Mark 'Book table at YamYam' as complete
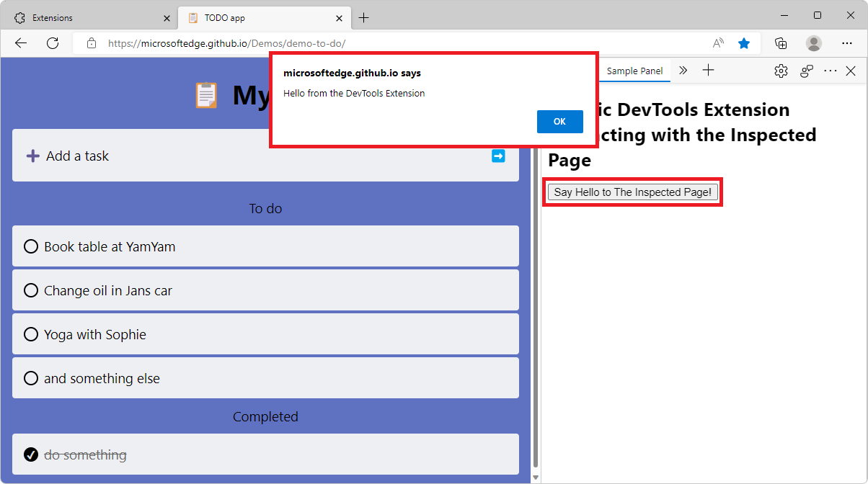The width and height of the screenshot is (868, 484). (x=30, y=246)
